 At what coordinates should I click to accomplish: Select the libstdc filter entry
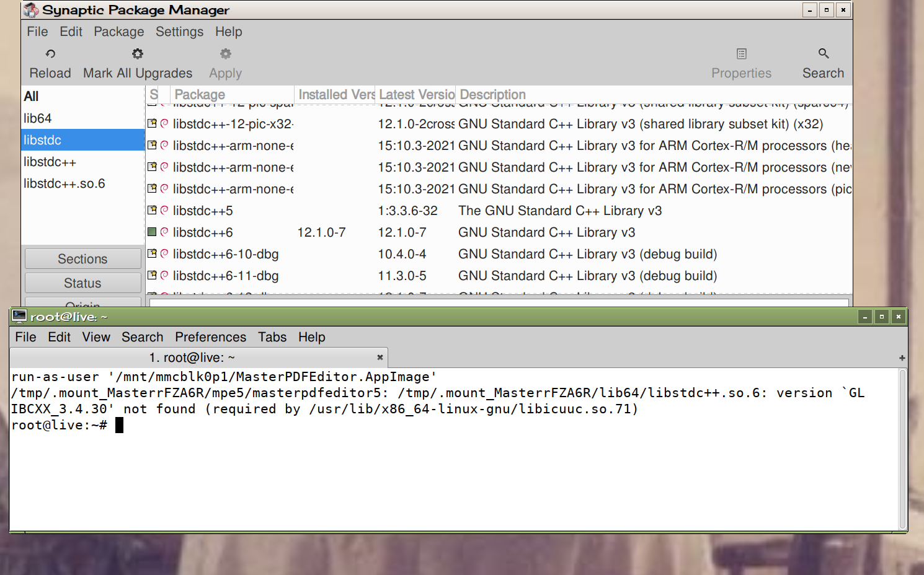click(x=83, y=140)
